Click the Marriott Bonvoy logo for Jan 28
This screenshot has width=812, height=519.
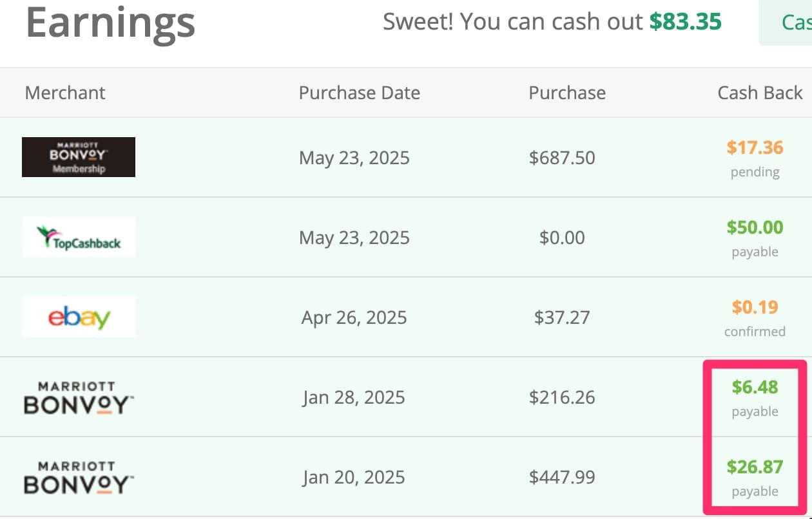point(79,397)
